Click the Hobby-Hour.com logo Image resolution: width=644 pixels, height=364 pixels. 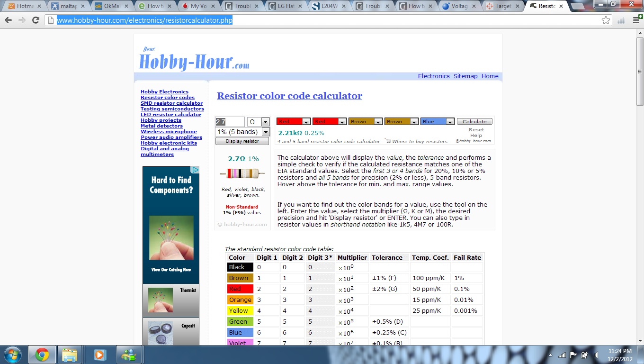coord(194,59)
